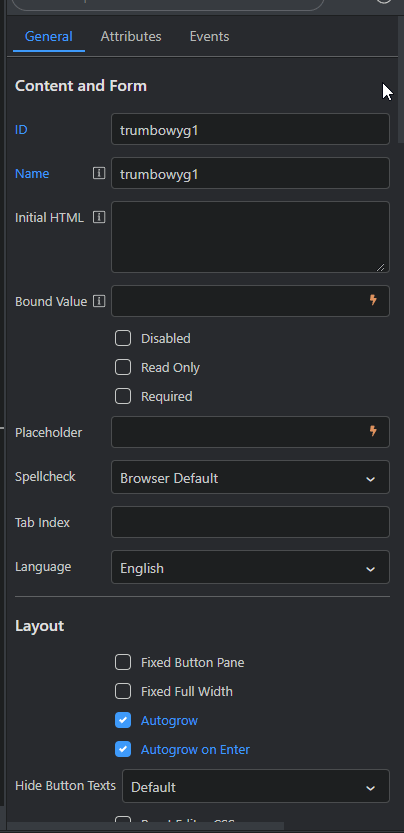Click the ID input field
This screenshot has width=404, height=833.
coord(250,129)
